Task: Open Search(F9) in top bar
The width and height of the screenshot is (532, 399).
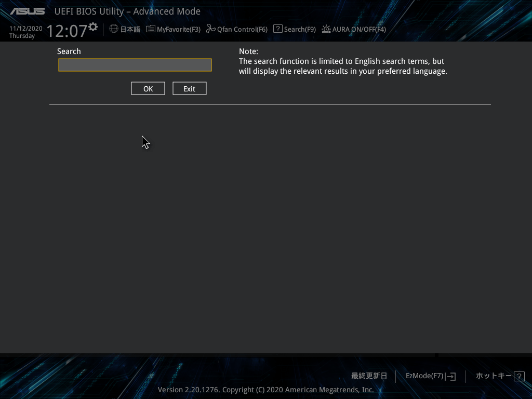Action: [x=300, y=30]
